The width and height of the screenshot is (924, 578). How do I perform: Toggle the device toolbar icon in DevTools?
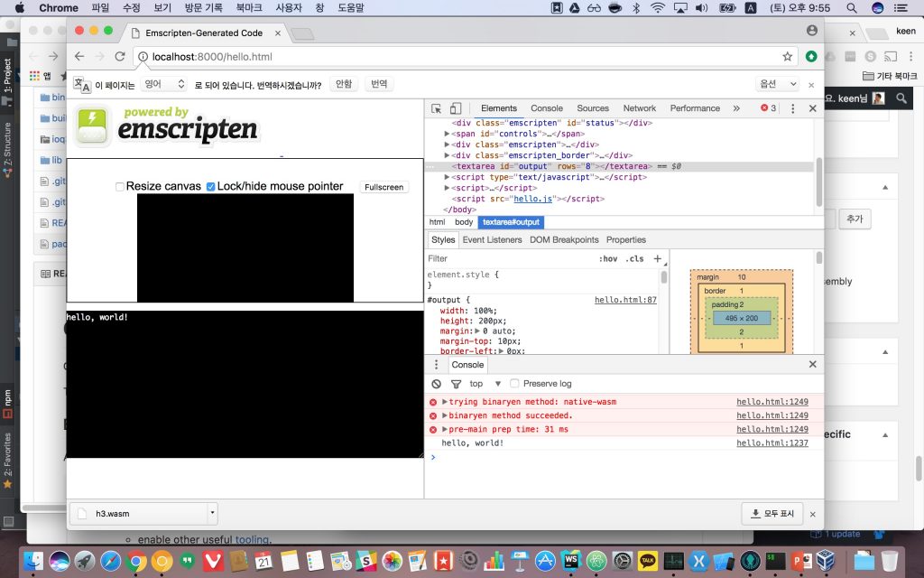456,108
